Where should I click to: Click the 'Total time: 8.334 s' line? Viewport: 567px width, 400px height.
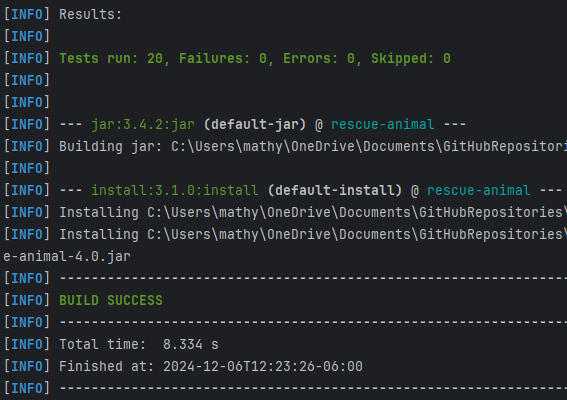[139, 344]
